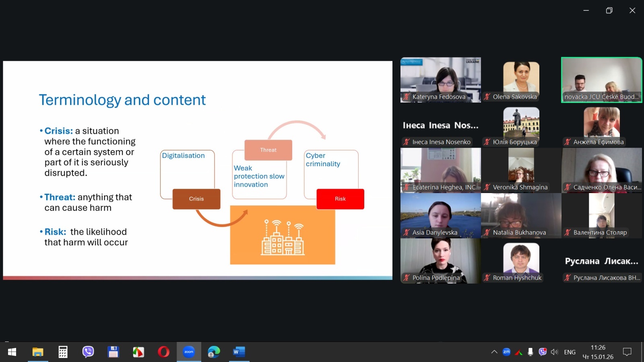
Task: Open the Windows notification center
Action: (627, 352)
